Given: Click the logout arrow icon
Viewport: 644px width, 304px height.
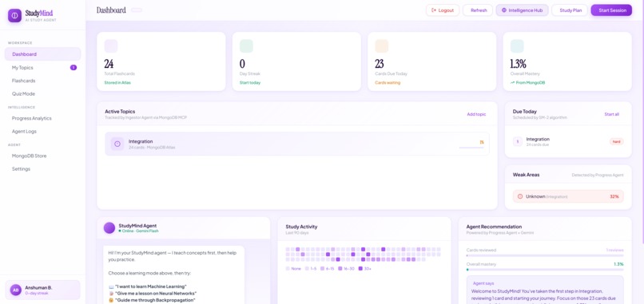Looking at the screenshot, I should (x=434, y=10).
